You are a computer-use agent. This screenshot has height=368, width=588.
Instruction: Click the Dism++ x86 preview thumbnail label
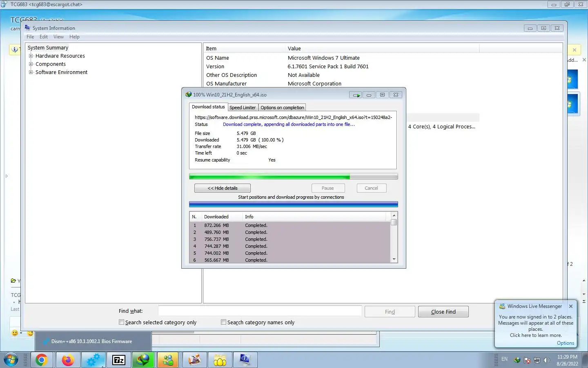tap(91, 341)
